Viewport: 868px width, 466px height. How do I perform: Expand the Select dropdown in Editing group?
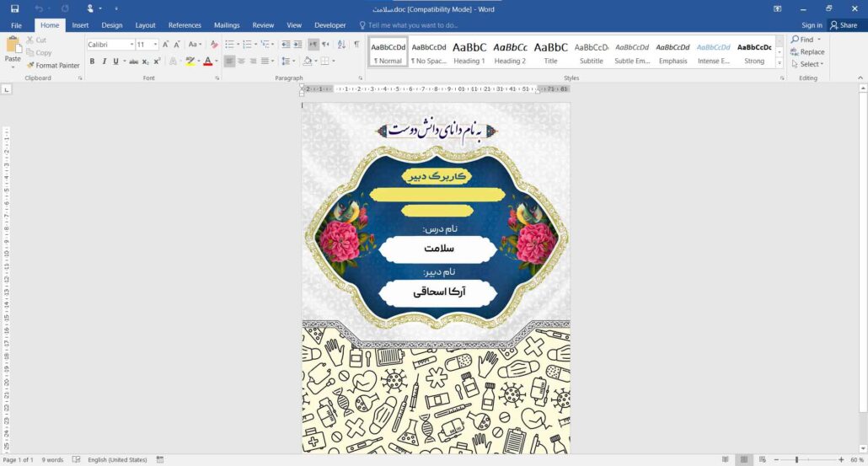(x=810, y=64)
